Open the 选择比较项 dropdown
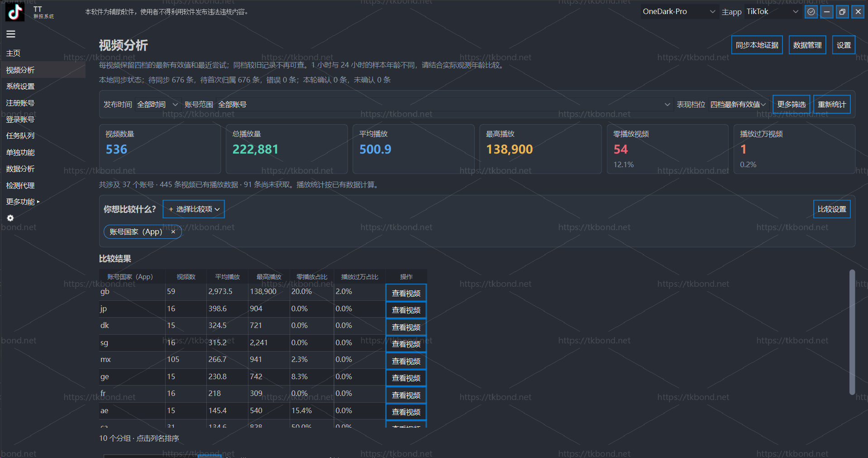This screenshot has height=458, width=868. [194, 209]
